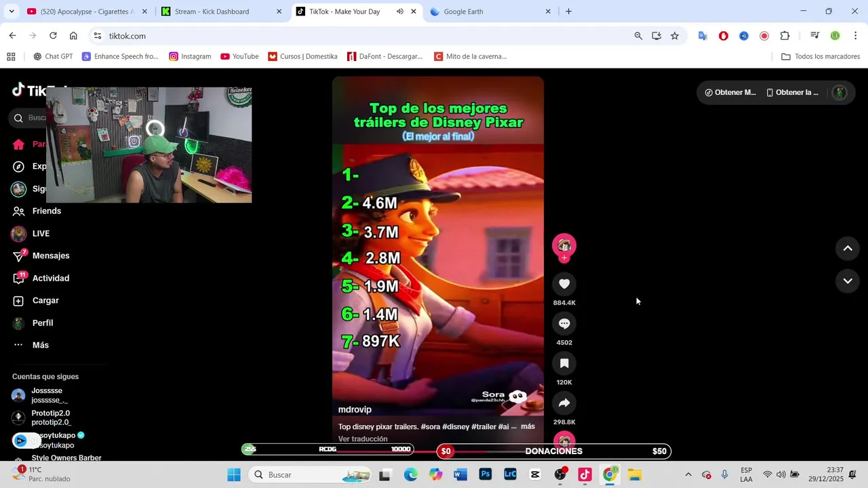Viewport: 868px width, 488px height.
Task: Switch to the Stream - Kick Dashboard tab
Action: pyautogui.click(x=220, y=12)
